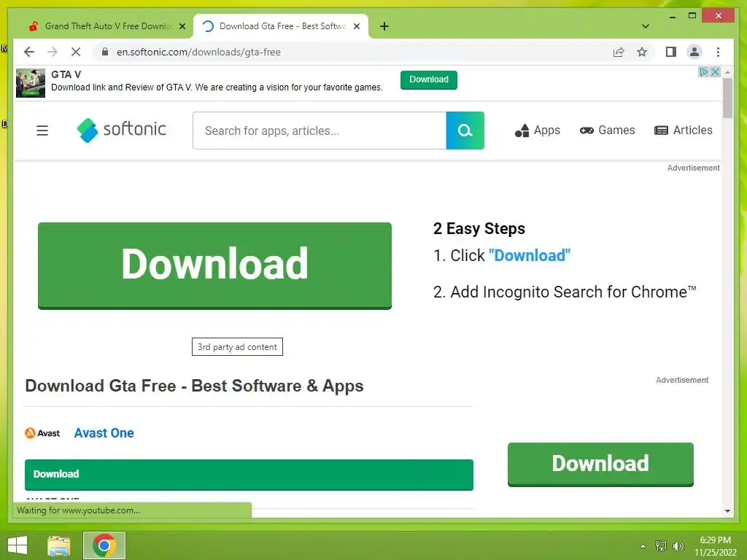Viewport: 747px width, 560px height.
Task: Open the Windows Start button
Action: tap(18, 545)
